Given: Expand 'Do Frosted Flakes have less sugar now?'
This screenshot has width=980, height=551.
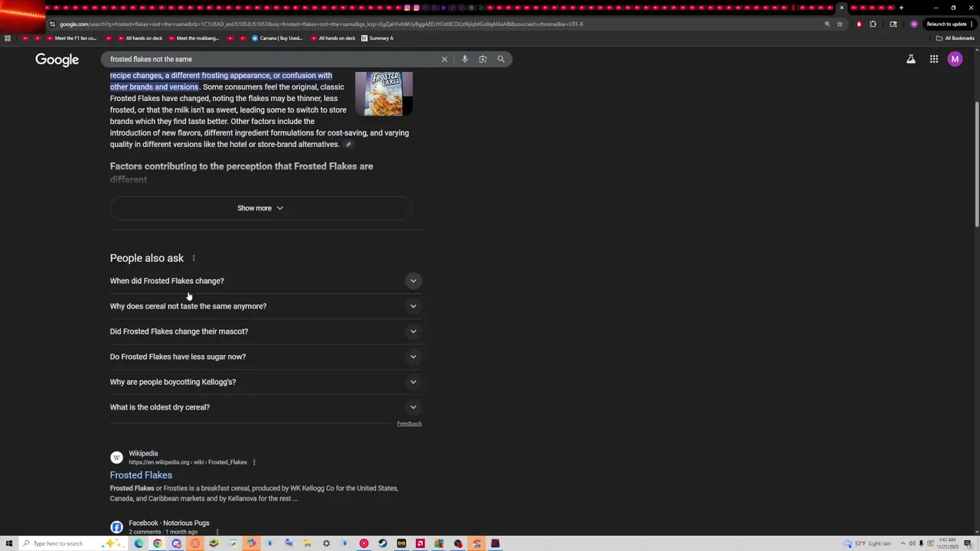Looking at the screenshot, I should pyautogui.click(x=266, y=357).
